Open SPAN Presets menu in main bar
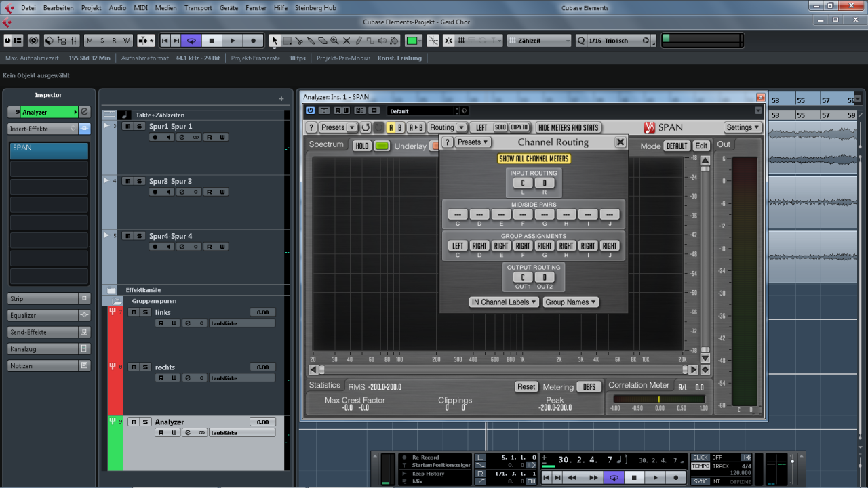Screen dimensions: 868x488 [x=338, y=127]
